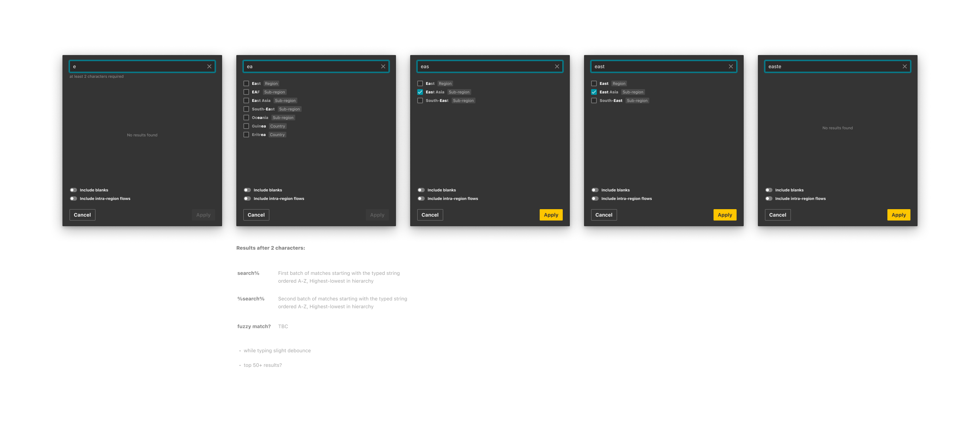Check the Oceania Sub-region checkbox
Image resolution: width=980 pixels, height=424 pixels.
(x=246, y=118)
